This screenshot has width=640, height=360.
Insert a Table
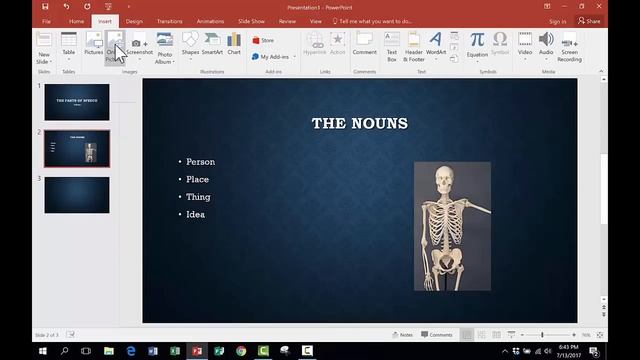pyautogui.click(x=69, y=47)
